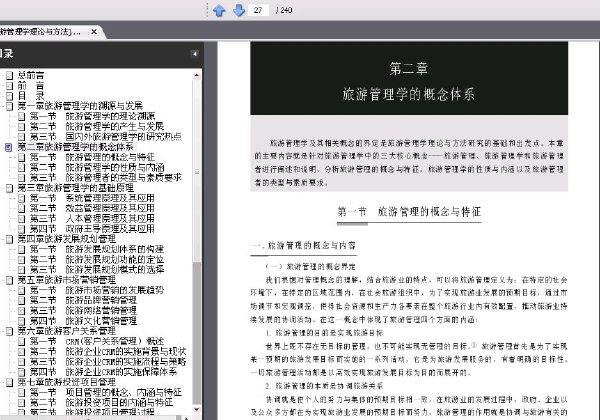
Task: Open 第四节 政府主导原理及其应用
Action: pyautogui.click(x=92, y=229)
